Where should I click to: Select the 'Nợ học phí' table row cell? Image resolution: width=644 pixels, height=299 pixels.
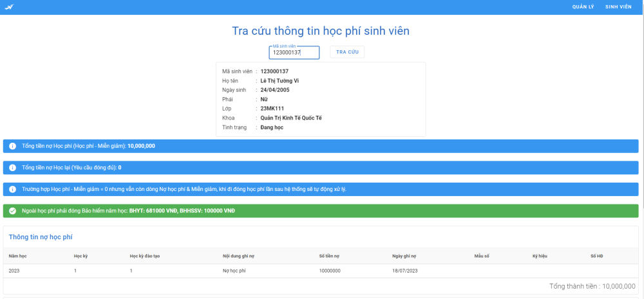point(234,271)
